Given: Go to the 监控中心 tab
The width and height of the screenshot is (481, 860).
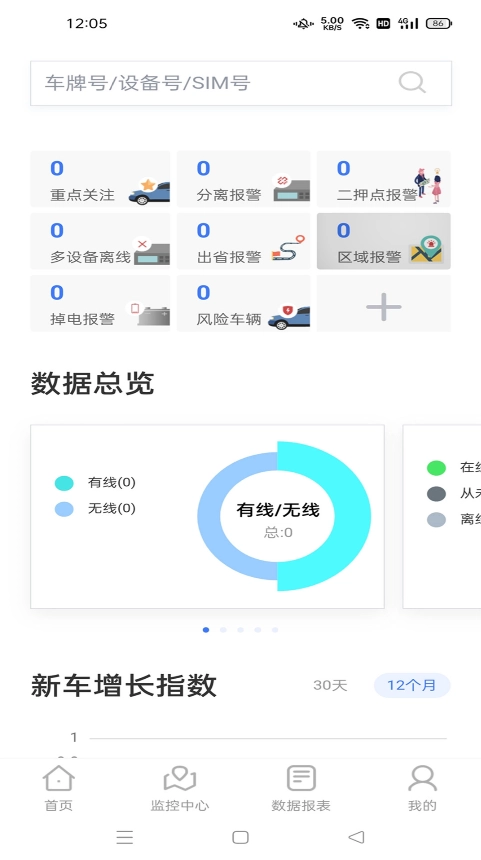Looking at the screenshot, I should (180, 789).
